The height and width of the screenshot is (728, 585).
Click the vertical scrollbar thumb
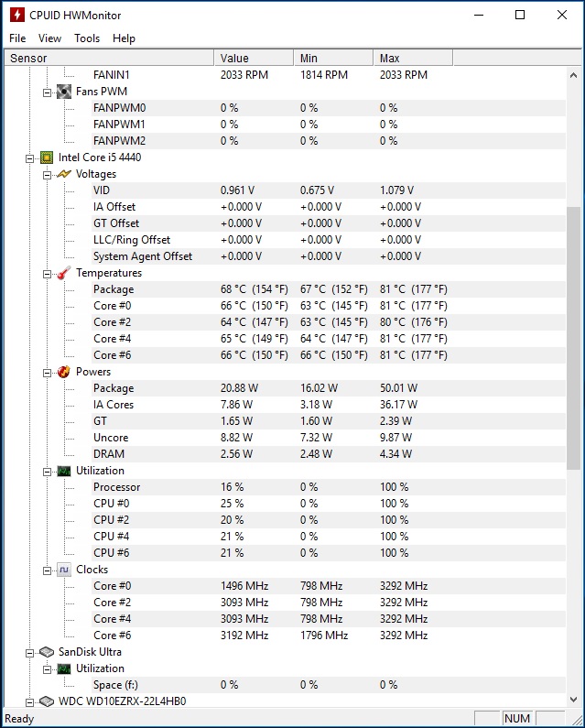click(574, 339)
